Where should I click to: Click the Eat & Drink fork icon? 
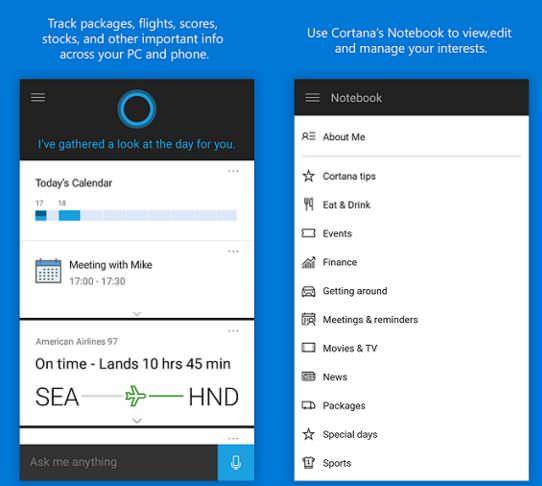(x=309, y=204)
